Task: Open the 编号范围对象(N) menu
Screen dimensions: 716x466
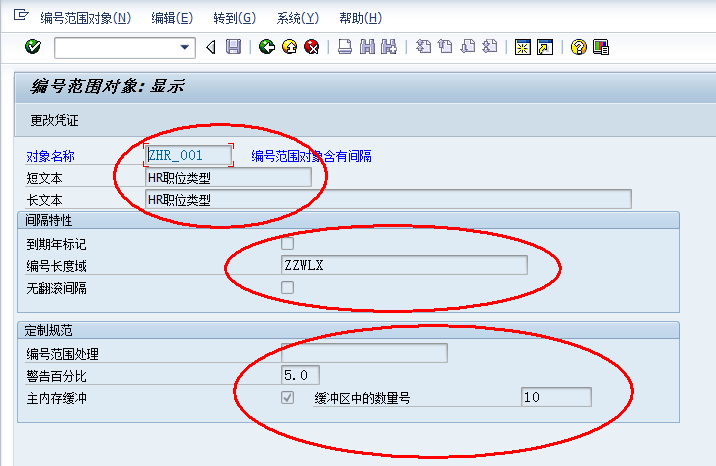Action: [86, 18]
